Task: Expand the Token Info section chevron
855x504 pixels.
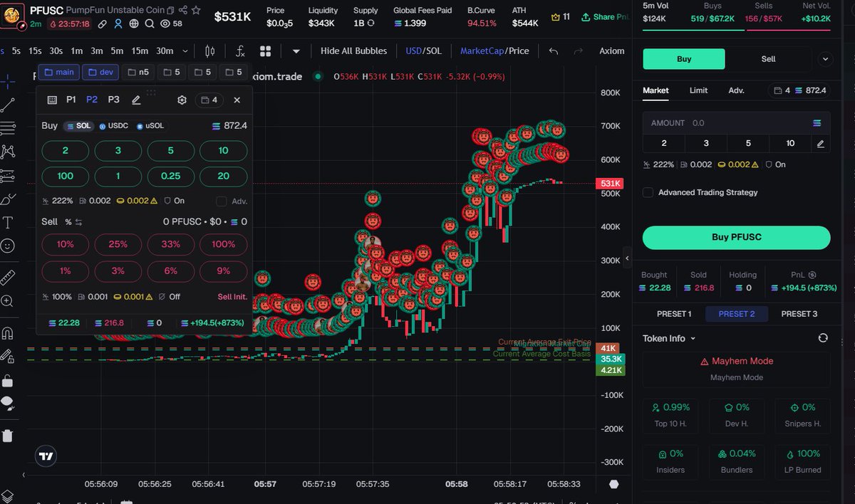Action: [693, 339]
